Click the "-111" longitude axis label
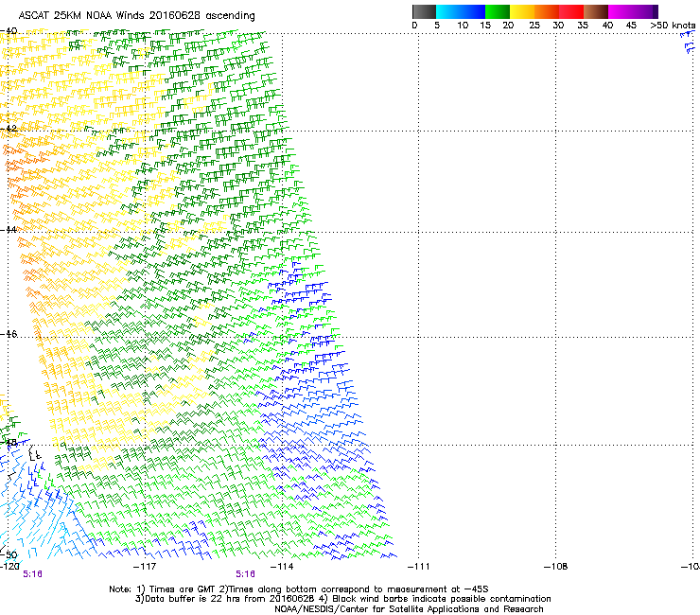The width and height of the screenshot is (700, 615). click(x=419, y=567)
